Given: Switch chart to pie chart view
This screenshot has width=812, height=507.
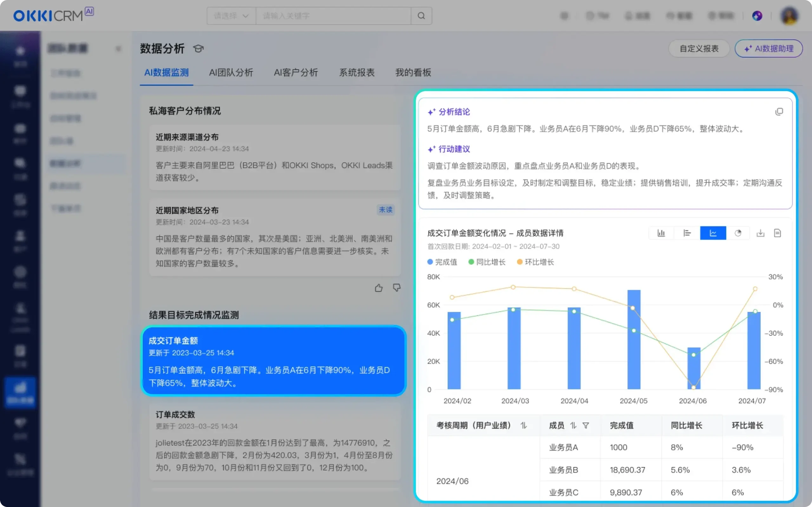Looking at the screenshot, I should pyautogui.click(x=739, y=233).
